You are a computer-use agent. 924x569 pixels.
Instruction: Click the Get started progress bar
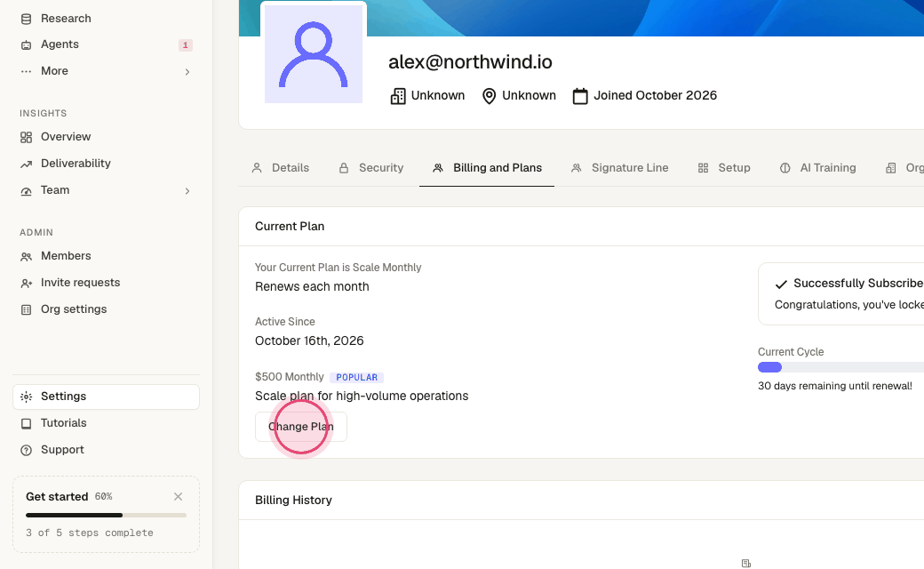pyautogui.click(x=106, y=516)
